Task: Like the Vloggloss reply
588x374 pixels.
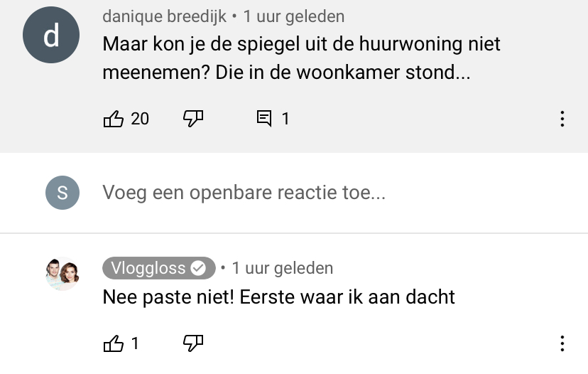Action: 114,344
